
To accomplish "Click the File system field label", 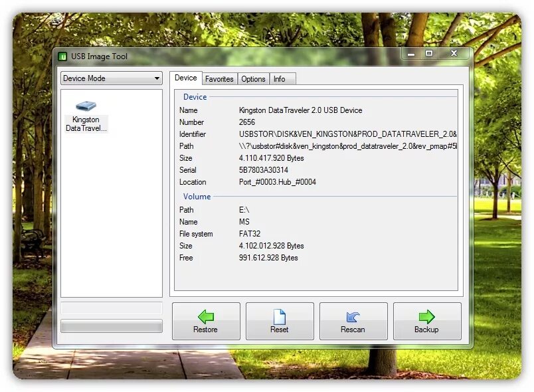I will pos(196,234).
